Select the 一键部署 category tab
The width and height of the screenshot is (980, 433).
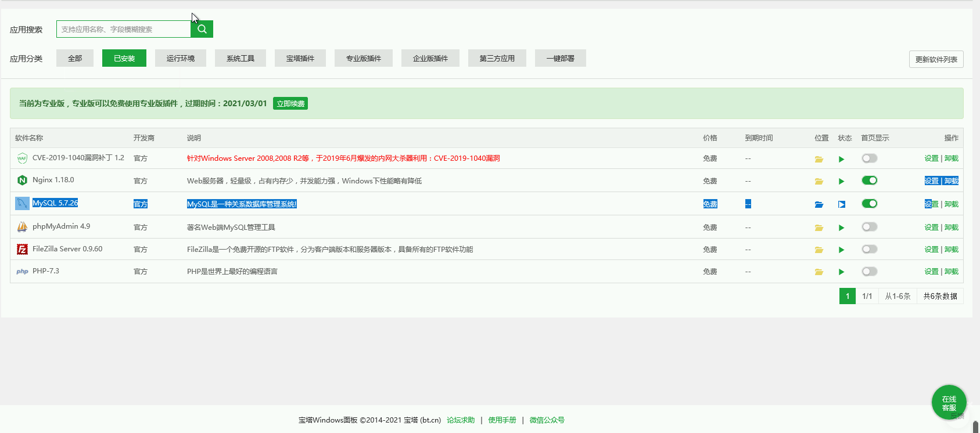click(561, 58)
